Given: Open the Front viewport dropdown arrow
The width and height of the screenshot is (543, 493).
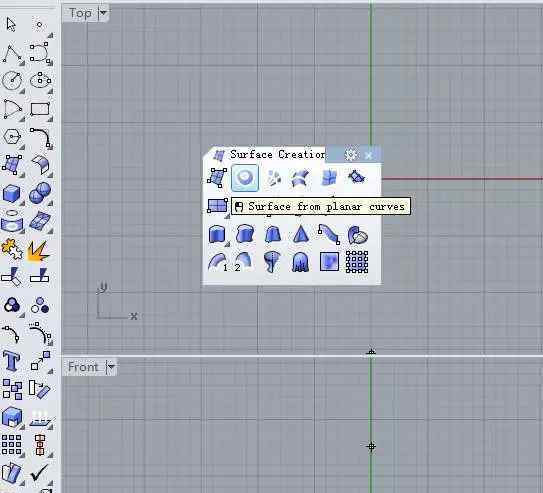Looking at the screenshot, I should point(111,367).
